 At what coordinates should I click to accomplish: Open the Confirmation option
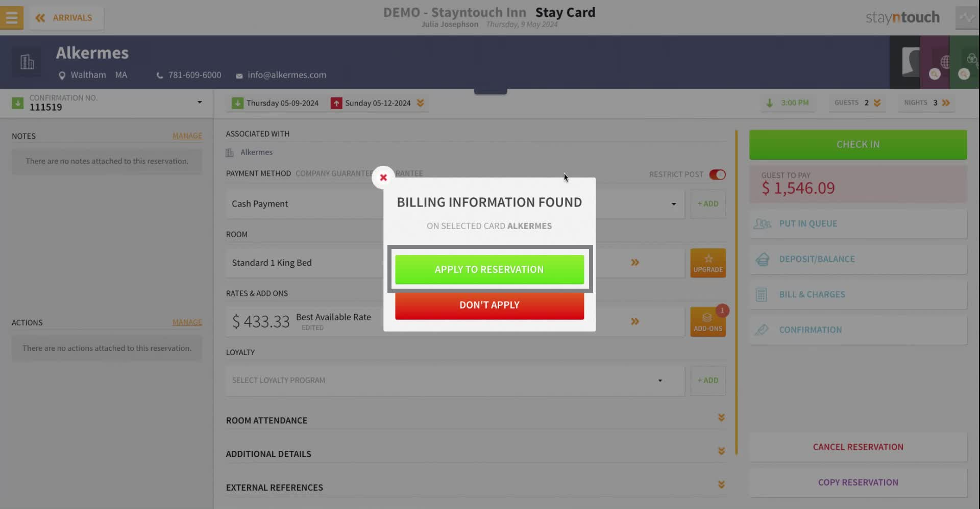coord(858,330)
